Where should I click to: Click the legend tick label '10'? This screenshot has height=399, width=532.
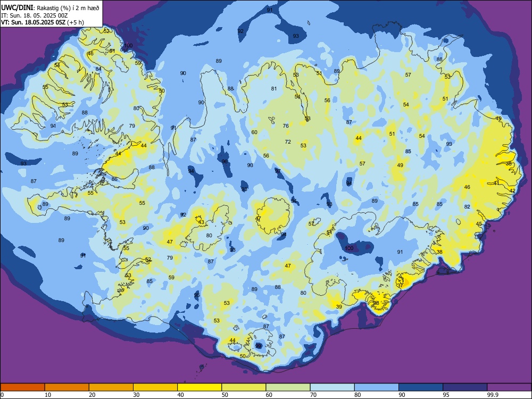point(48,395)
